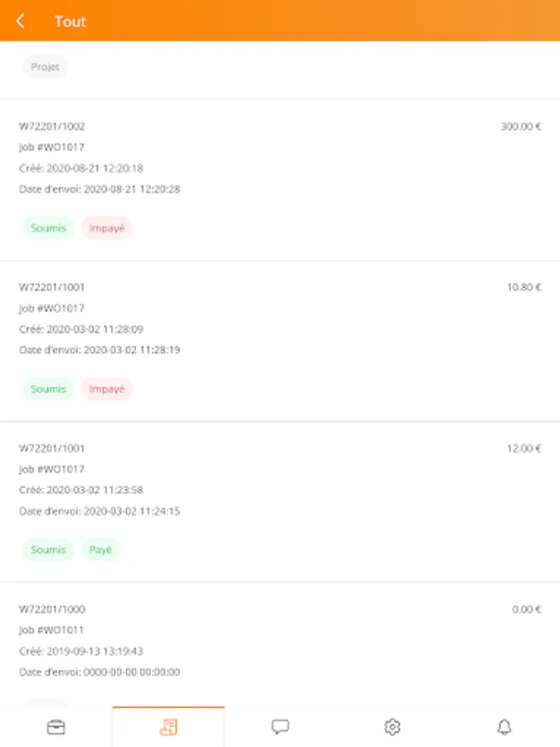Click Soumis tag on 12.00 € invoice
560x747 pixels.
pyautogui.click(x=48, y=549)
